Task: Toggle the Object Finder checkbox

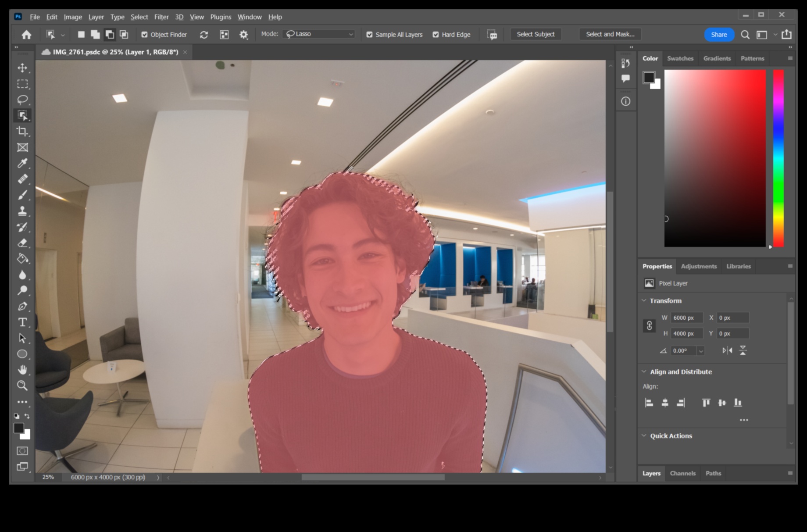Action: 144,34
